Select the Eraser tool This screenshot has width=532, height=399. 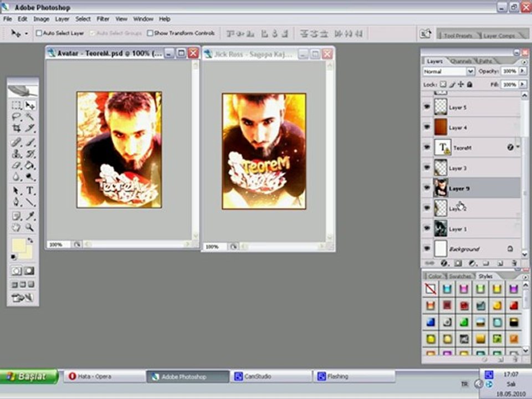(16, 165)
